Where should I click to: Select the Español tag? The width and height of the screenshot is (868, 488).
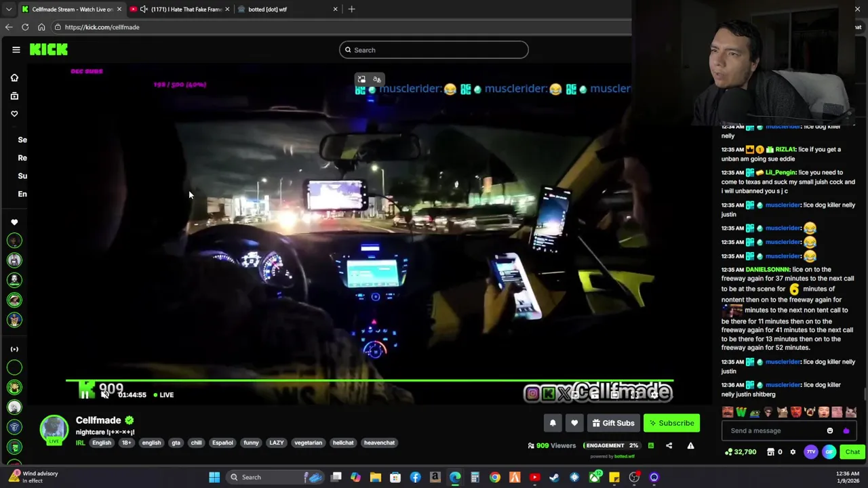click(x=222, y=443)
